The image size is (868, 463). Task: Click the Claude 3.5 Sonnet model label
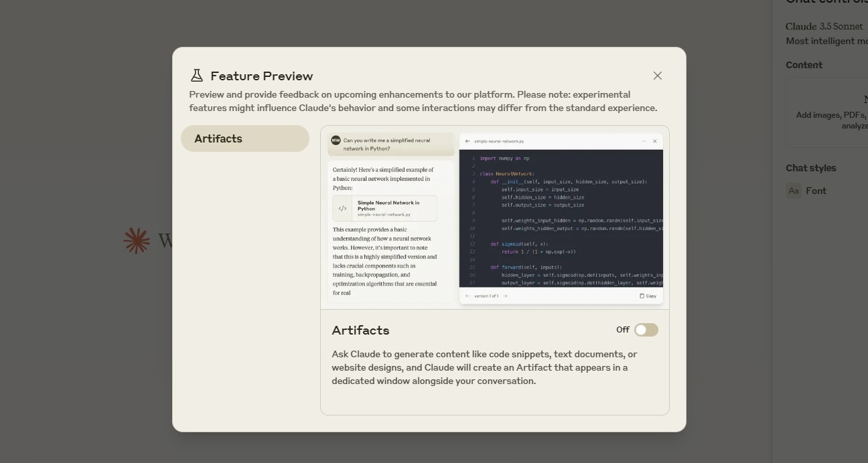[x=824, y=26]
